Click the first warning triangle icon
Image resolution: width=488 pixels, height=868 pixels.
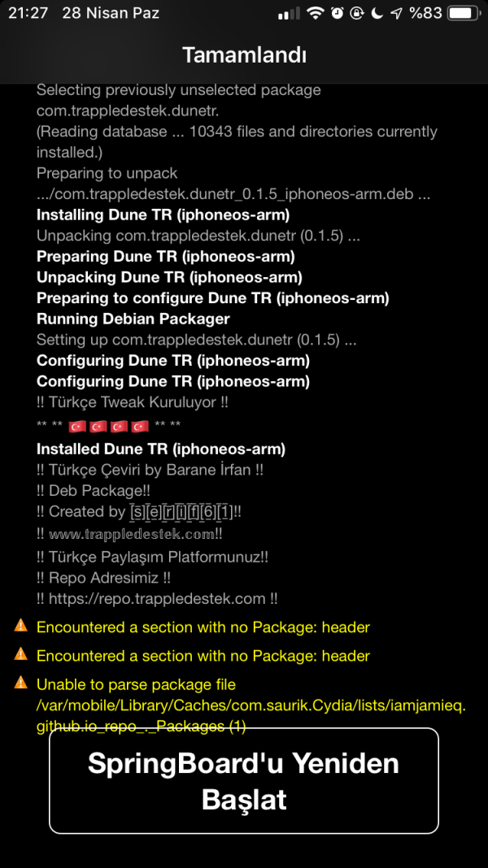point(20,627)
